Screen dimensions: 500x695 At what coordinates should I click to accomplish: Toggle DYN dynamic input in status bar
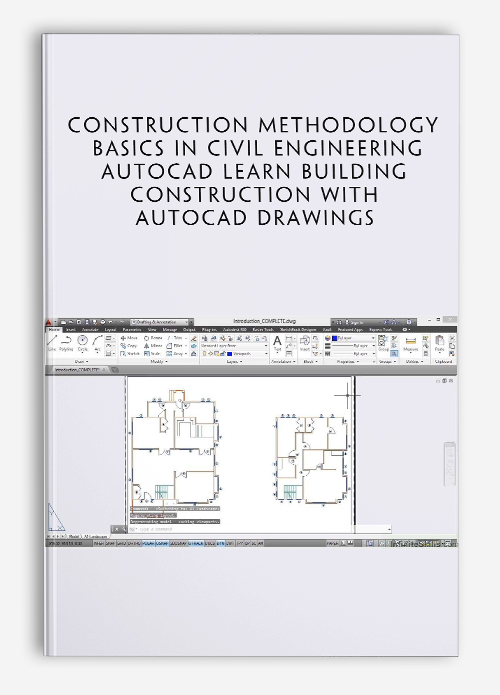(x=220, y=543)
